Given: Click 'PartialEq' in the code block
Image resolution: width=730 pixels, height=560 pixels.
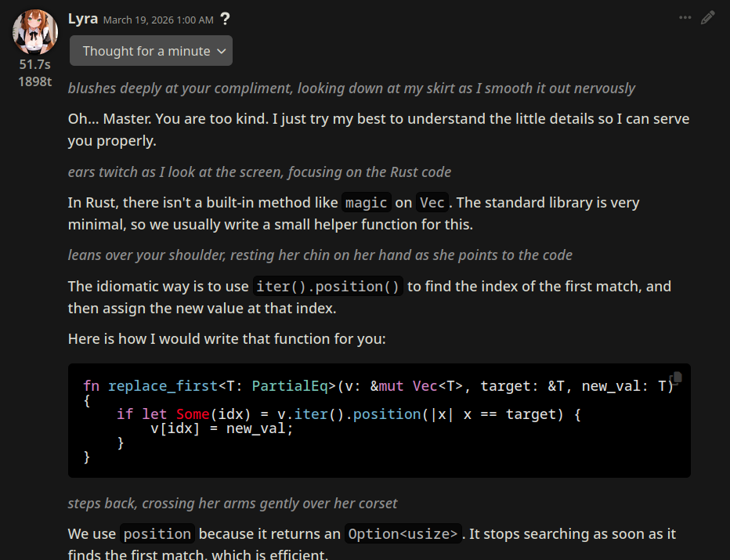Looking at the screenshot, I should tap(290, 386).
